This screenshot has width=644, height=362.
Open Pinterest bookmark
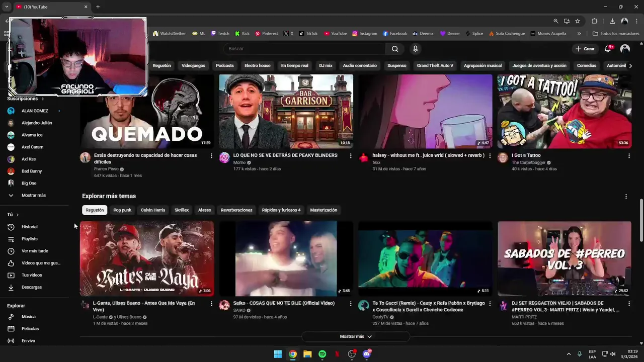(266, 34)
